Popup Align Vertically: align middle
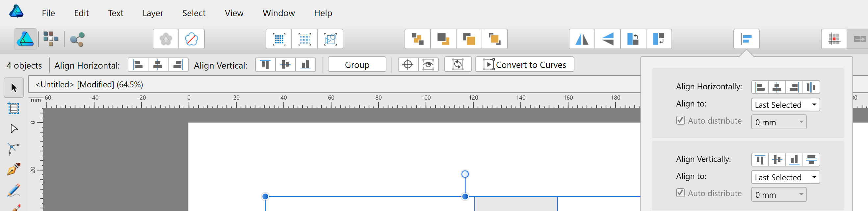 tap(777, 160)
